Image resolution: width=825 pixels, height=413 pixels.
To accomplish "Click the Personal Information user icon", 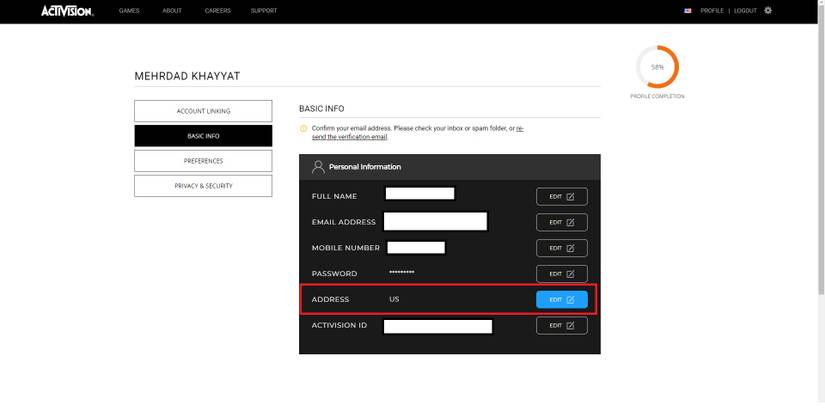I will 318,167.
